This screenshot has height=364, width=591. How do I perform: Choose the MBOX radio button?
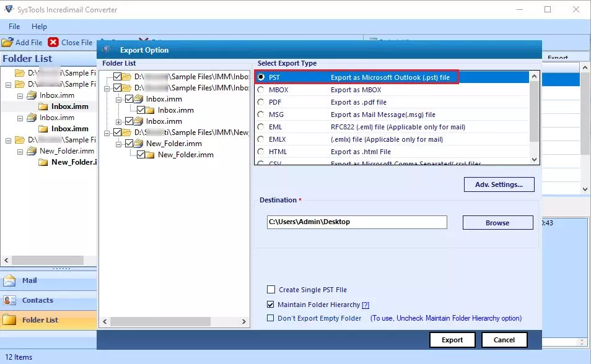pyautogui.click(x=261, y=90)
